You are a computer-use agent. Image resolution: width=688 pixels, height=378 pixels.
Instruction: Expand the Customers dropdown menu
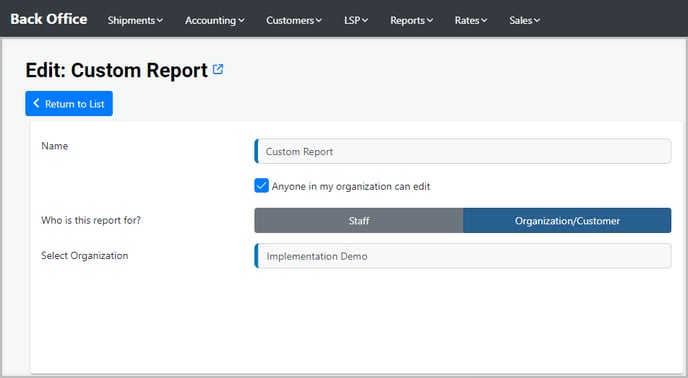click(294, 20)
